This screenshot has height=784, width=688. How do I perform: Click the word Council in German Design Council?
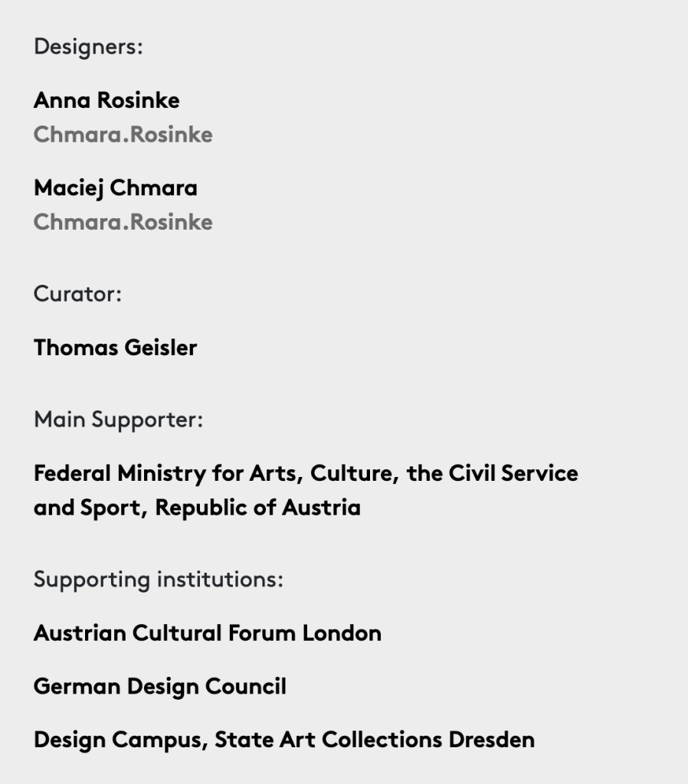tap(246, 687)
